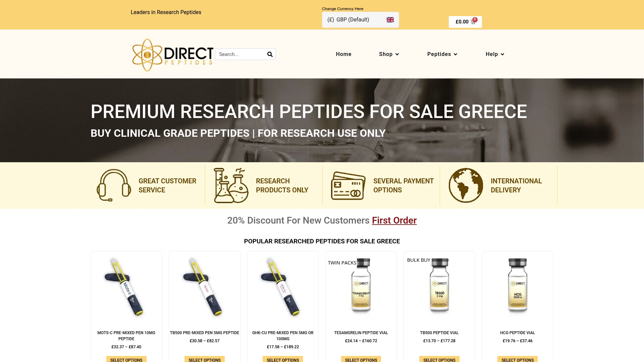Screen dimensions: 644x362
Task: Click the UK flag icon in currency selector
Action: coord(390,20)
